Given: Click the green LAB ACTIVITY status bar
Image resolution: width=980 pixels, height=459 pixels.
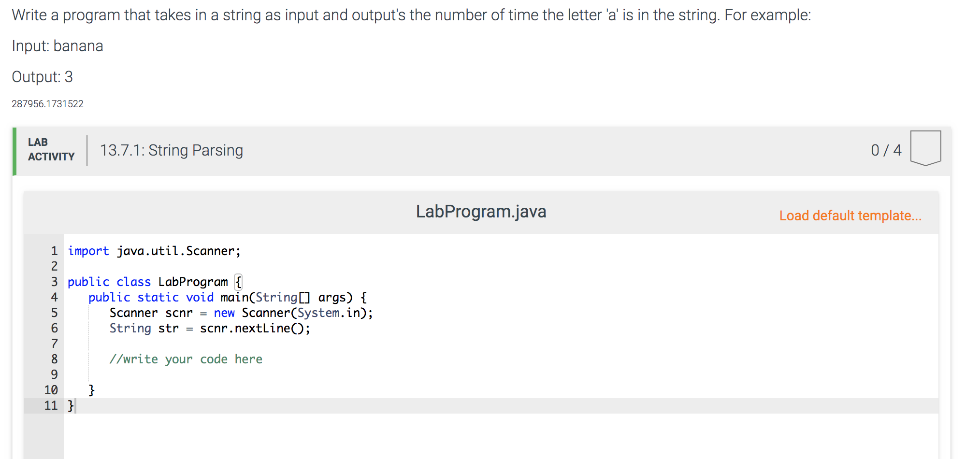Looking at the screenshot, I should [x=15, y=151].
